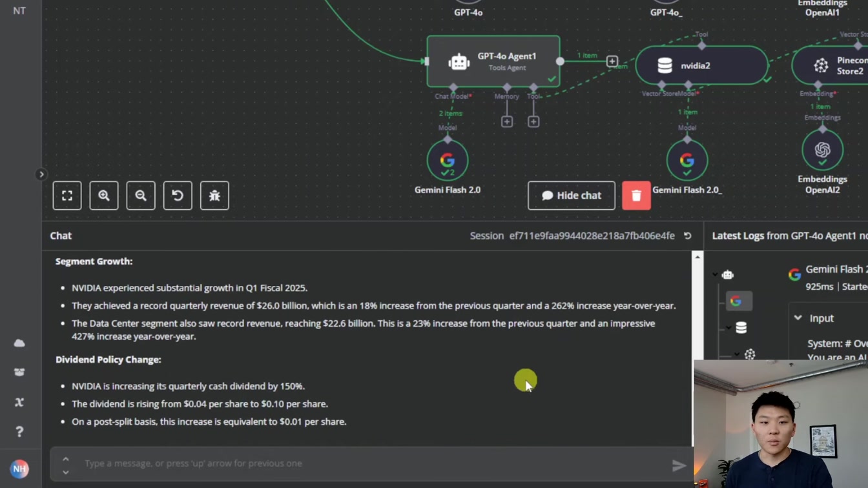Click the '2 items' model connection label
Screen dimensions: 868x488
450,113
